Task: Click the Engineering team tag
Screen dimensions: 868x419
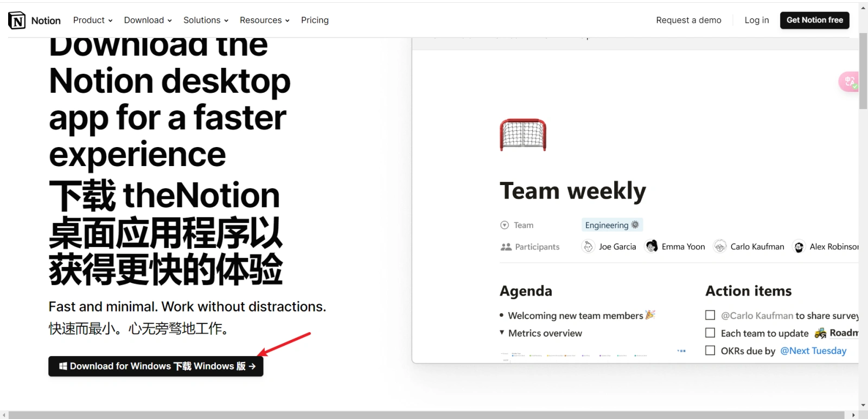Action: [x=612, y=225]
